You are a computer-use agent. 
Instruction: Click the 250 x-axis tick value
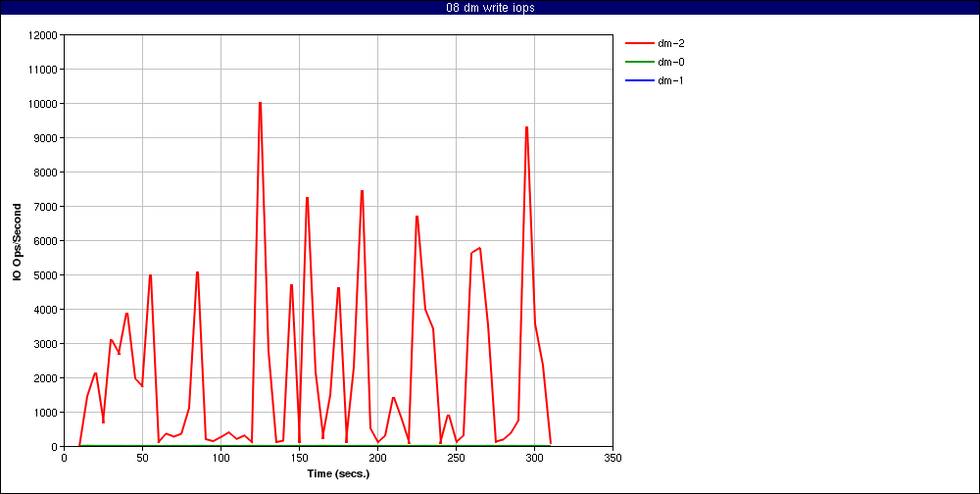(x=457, y=458)
